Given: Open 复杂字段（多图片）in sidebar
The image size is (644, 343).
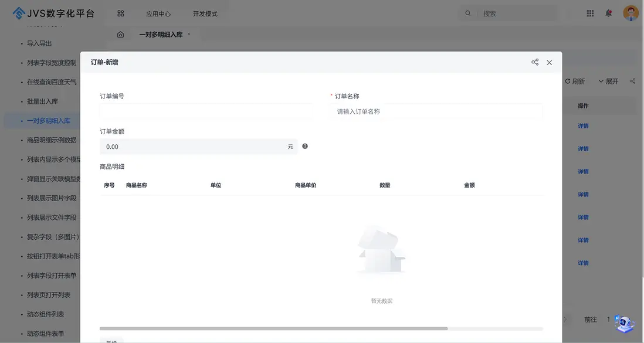Looking at the screenshot, I should click(x=53, y=237).
